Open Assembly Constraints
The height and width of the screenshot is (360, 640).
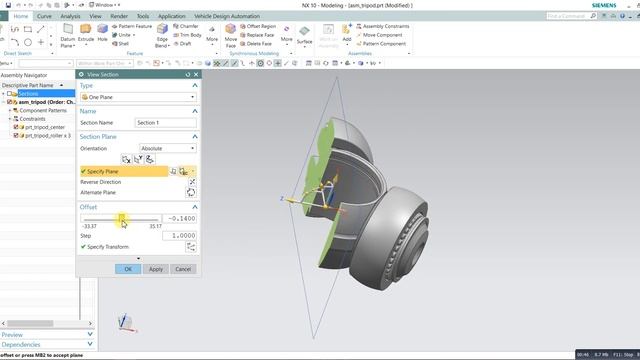382,26
